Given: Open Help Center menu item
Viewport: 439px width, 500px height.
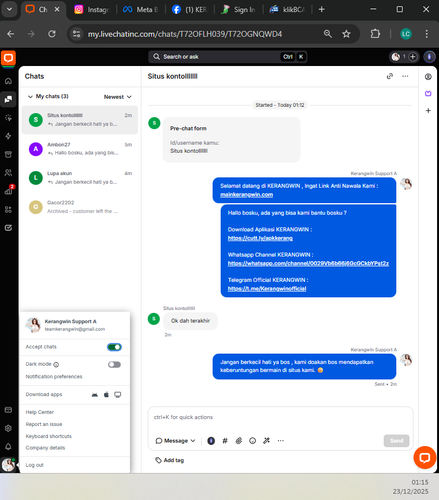Looking at the screenshot, I should (40, 412).
